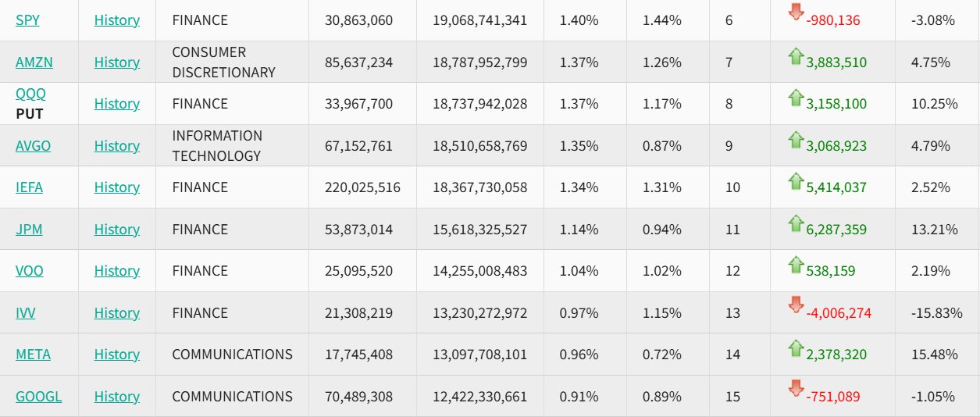Screen dimensions: 980x417
Task: Click the red down arrow for GOOGL
Action: pyautogui.click(x=796, y=388)
